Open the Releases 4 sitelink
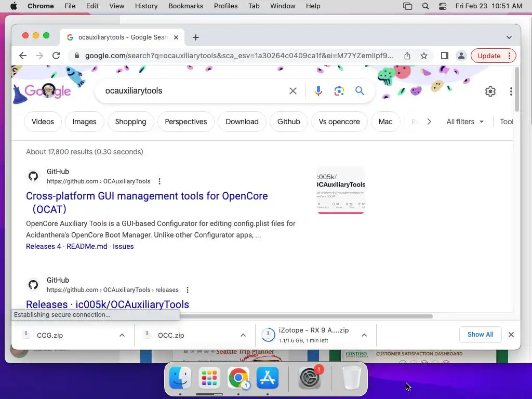The image size is (532, 399). coord(44,247)
